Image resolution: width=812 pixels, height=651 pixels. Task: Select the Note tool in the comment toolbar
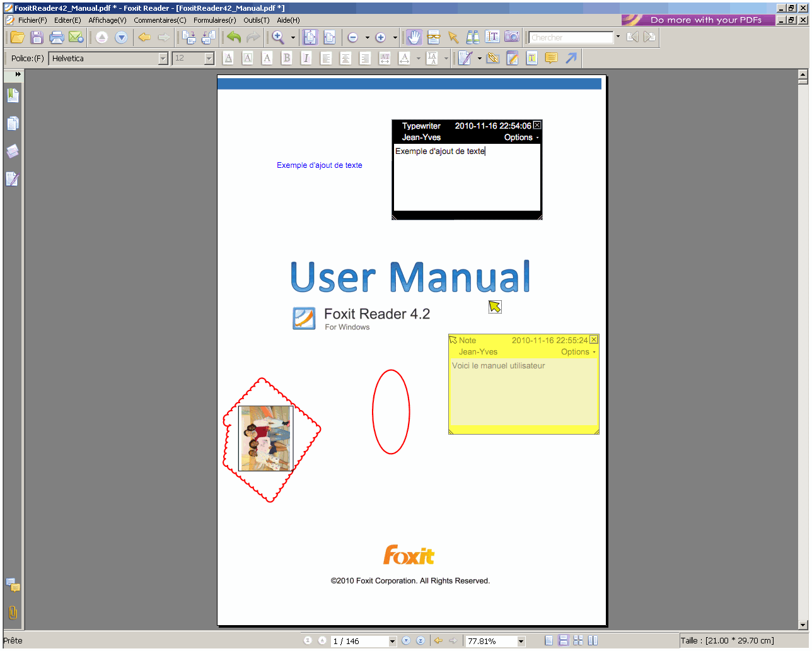point(513,58)
